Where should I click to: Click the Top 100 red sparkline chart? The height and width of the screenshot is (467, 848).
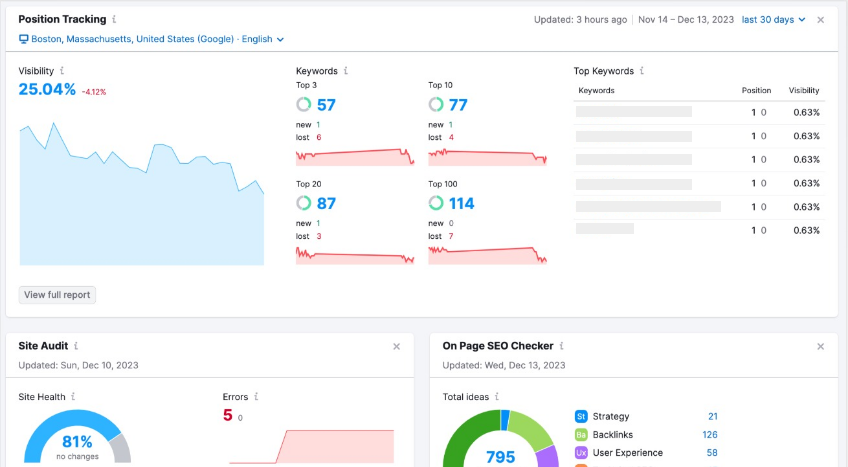coord(487,256)
